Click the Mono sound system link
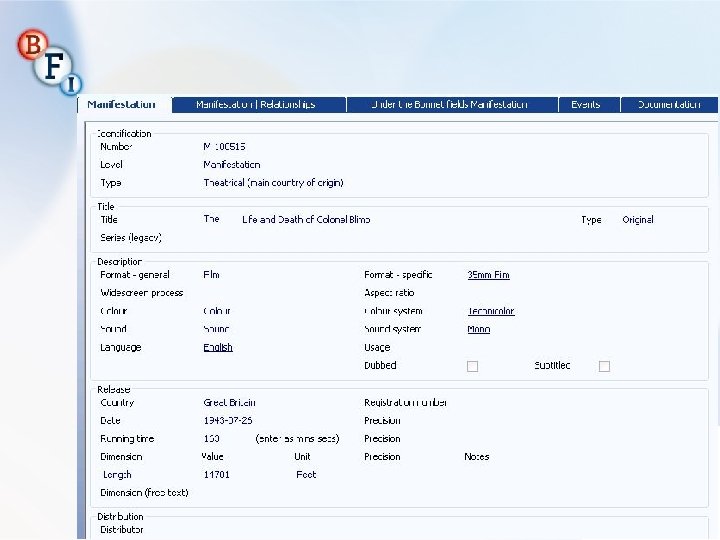Image resolution: width=720 pixels, height=540 pixels. (478, 329)
